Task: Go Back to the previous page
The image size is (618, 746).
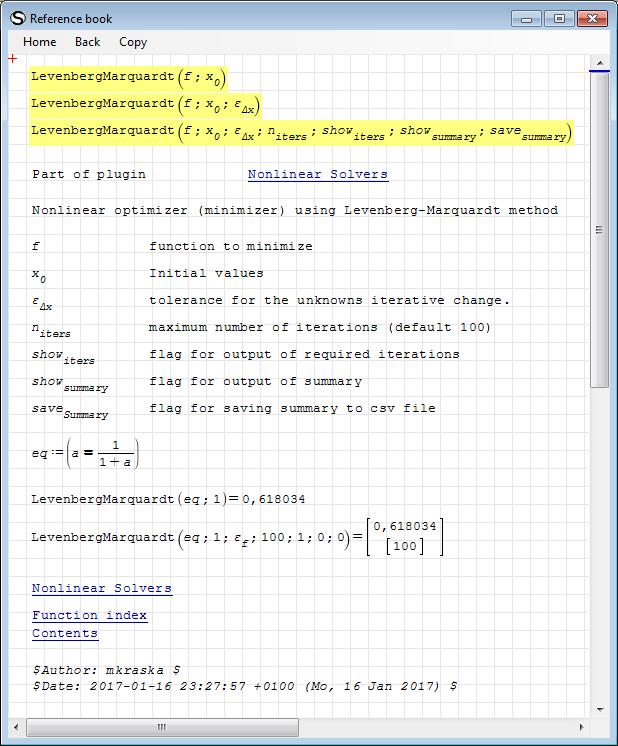Action: (x=88, y=42)
